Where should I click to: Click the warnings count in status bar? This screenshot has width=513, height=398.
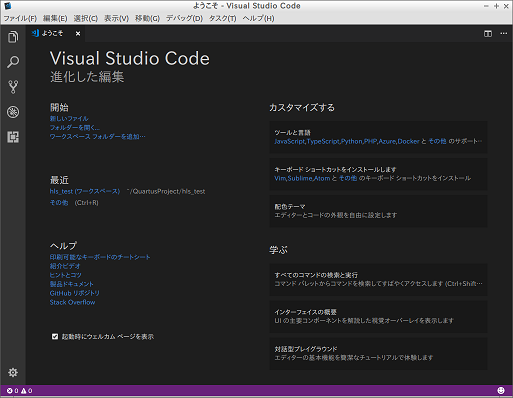click(27, 391)
